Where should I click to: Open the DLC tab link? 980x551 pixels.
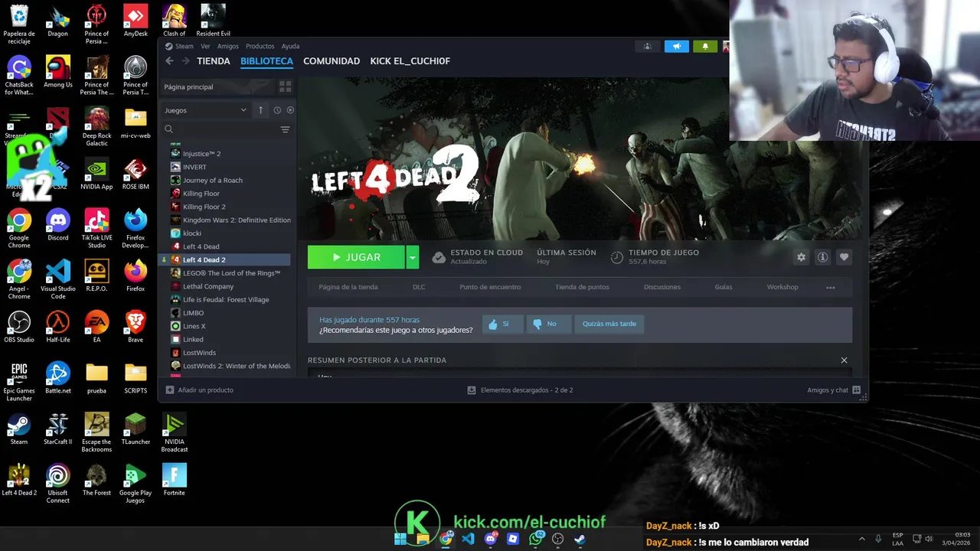(x=419, y=287)
